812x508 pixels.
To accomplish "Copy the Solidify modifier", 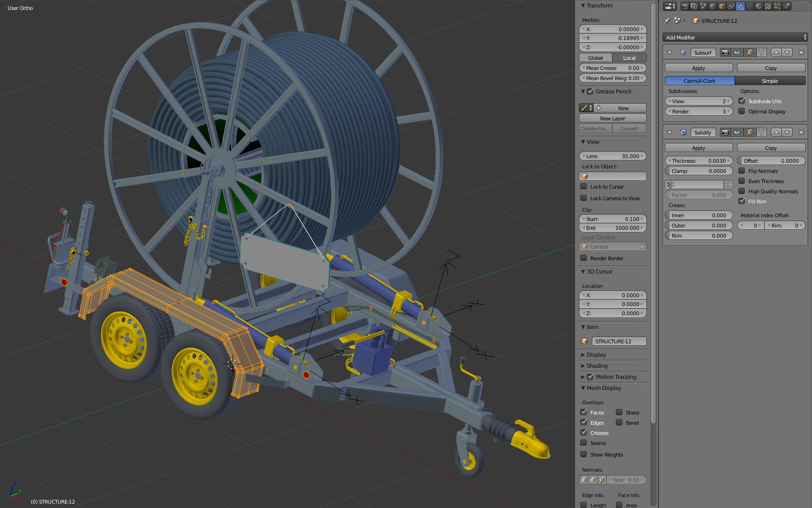I will [771, 148].
